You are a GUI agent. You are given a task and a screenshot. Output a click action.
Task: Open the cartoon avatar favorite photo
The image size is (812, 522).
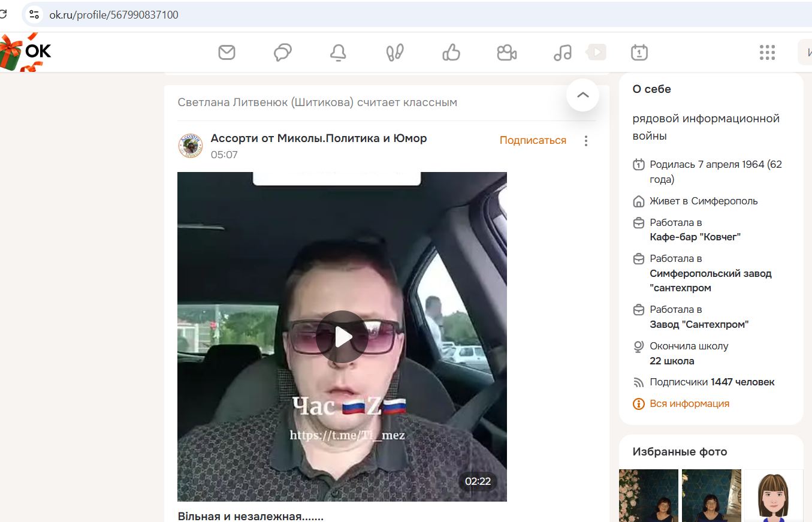pyautogui.click(x=774, y=496)
